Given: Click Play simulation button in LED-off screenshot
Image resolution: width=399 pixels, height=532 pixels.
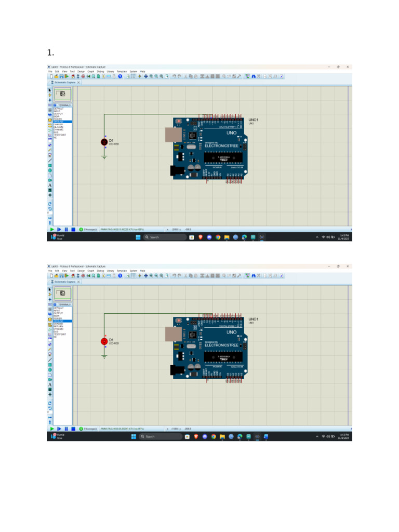Looking at the screenshot, I should coord(52,229).
